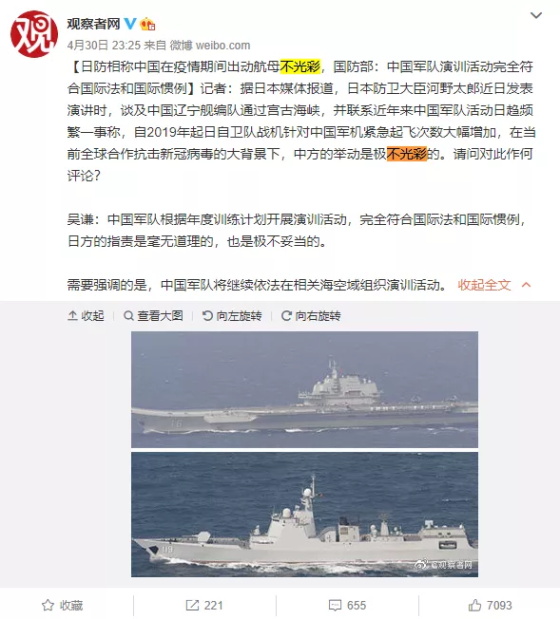Rotate the image left with 向左旋转
Viewport: 560px width, 619px height.
[x=232, y=316]
